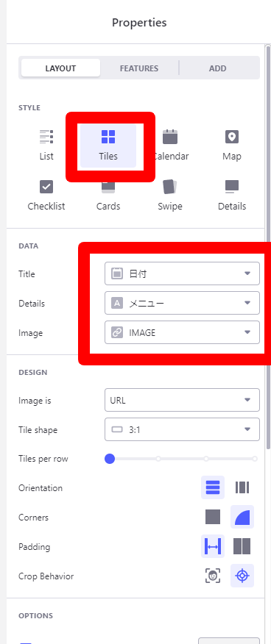Switch to the FEATURES tab
The width and height of the screenshot is (271, 644).
pyautogui.click(x=139, y=68)
